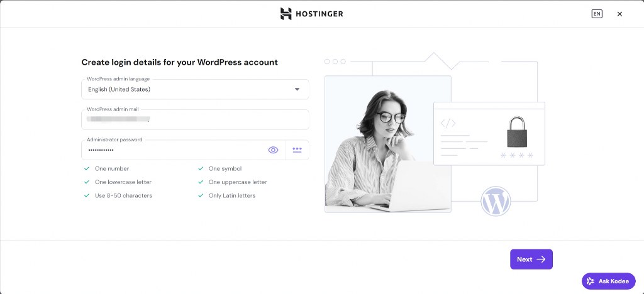Click the checkmark beside 'Only Latin letters'
The width and height of the screenshot is (644, 294).
click(x=201, y=195)
